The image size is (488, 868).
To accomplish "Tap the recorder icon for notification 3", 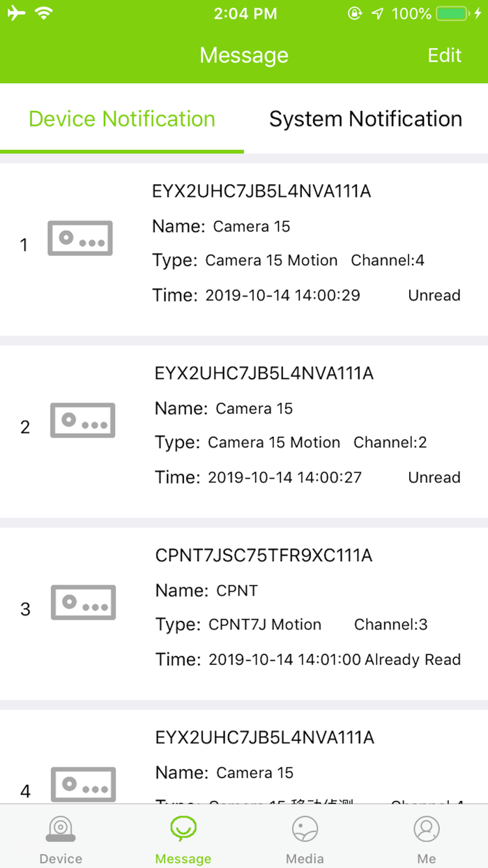I will pyautogui.click(x=83, y=602).
